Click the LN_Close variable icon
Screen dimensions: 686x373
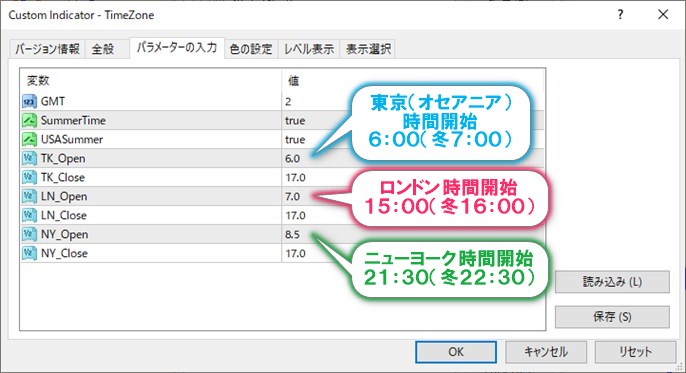point(29,216)
